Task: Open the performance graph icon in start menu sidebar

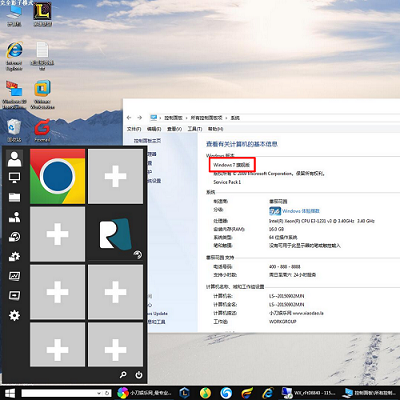Action: [14, 276]
